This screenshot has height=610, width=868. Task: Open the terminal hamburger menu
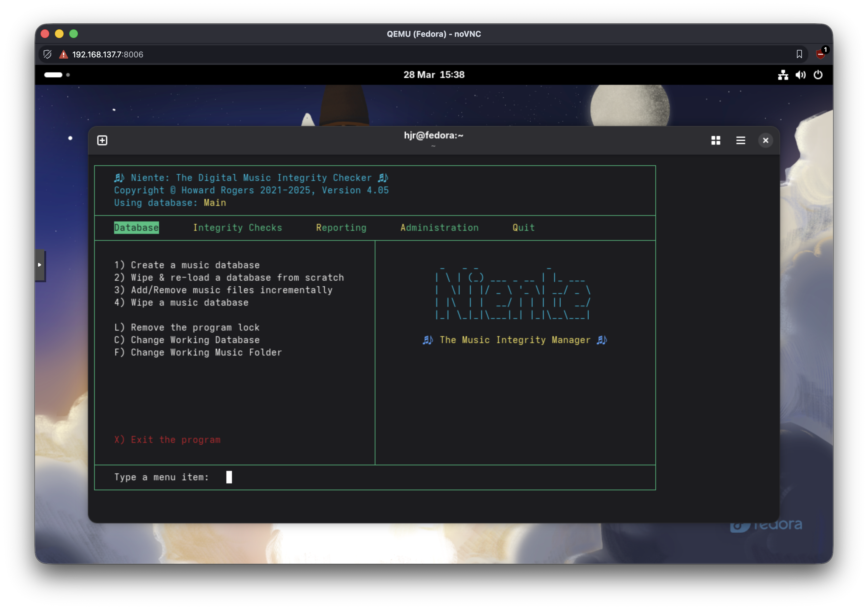point(740,140)
